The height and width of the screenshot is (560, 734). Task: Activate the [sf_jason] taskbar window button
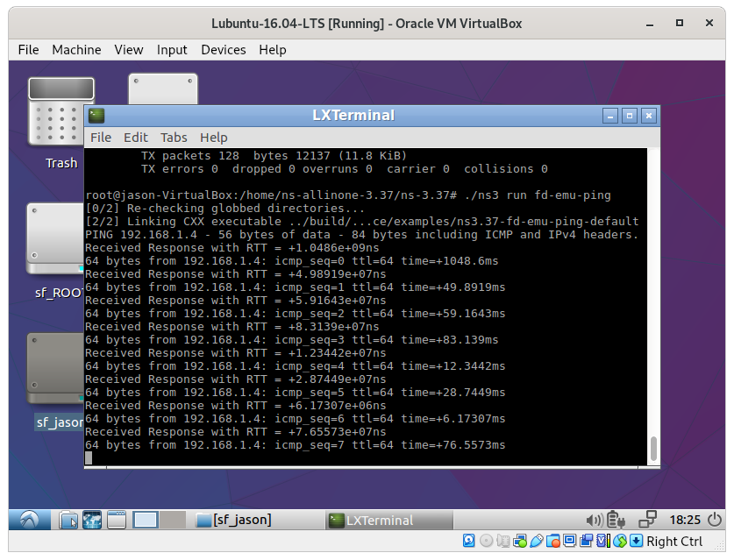coord(257,520)
